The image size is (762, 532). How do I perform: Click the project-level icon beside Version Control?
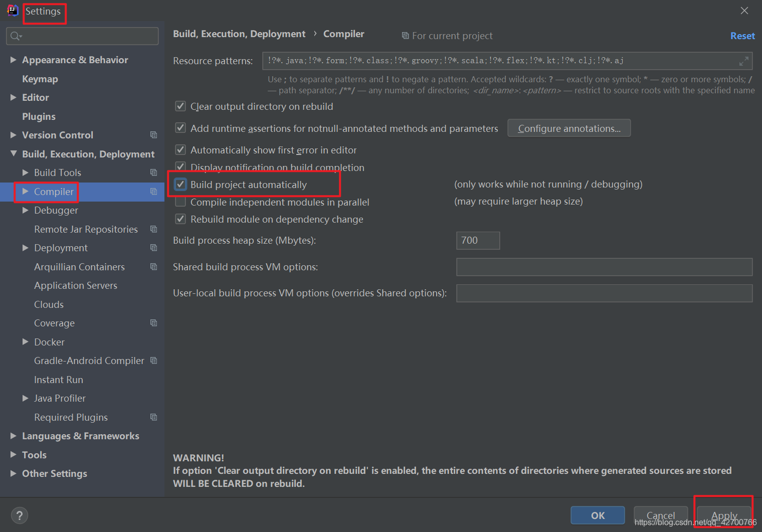(153, 135)
